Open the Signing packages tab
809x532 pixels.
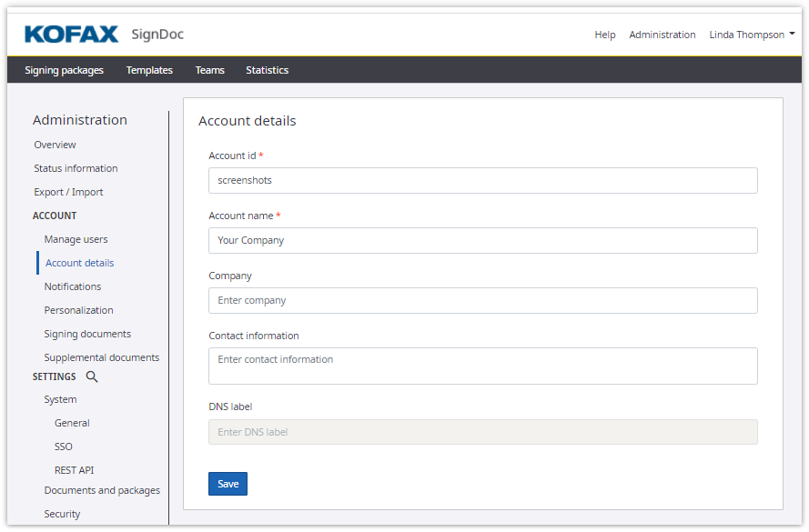(64, 70)
